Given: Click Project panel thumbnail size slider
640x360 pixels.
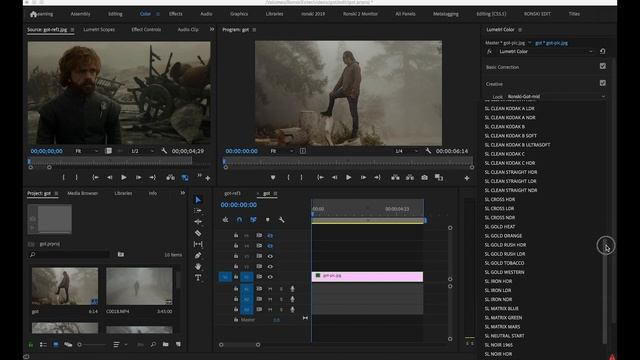Looking at the screenshot, I should pos(92,344).
